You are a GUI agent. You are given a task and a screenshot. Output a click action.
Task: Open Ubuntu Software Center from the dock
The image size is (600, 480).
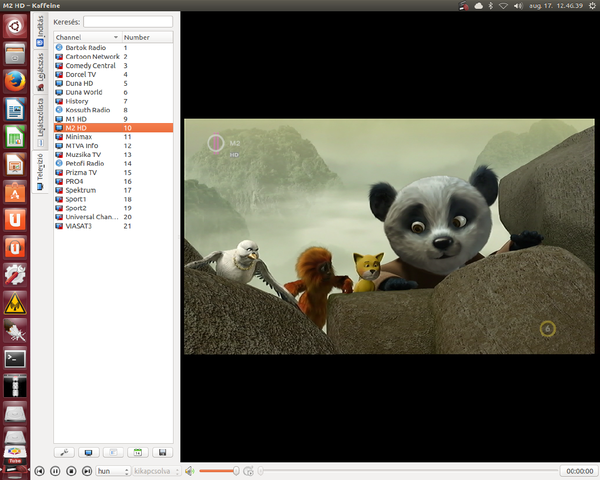click(x=15, y=192)
